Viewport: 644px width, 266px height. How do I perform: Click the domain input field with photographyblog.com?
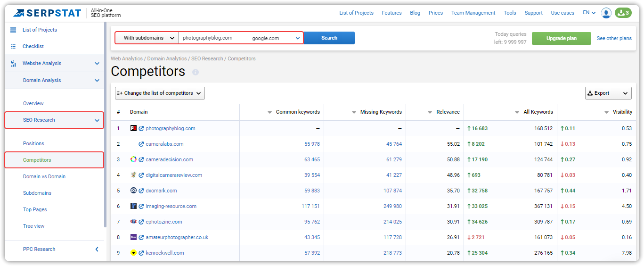coord(213,38)
